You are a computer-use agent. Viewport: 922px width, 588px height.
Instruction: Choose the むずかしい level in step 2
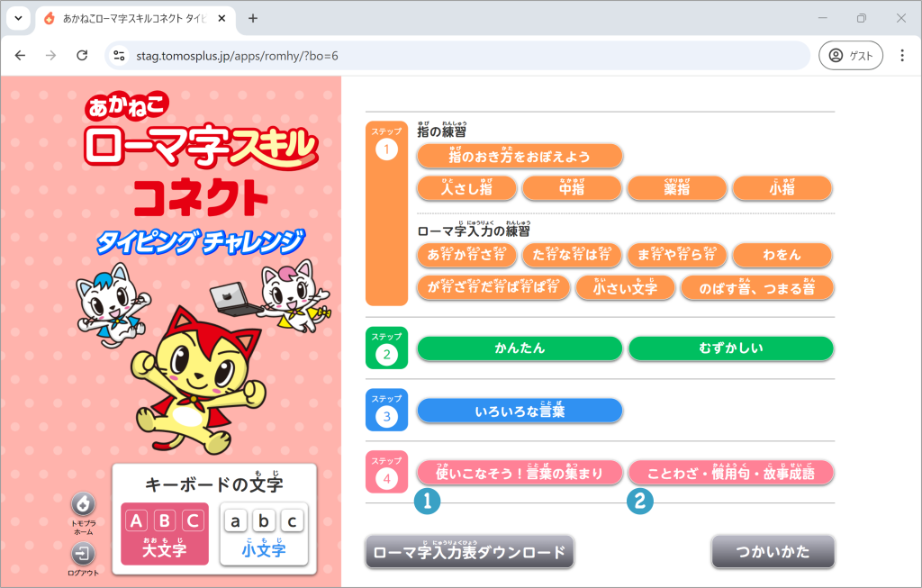(731, 348)
